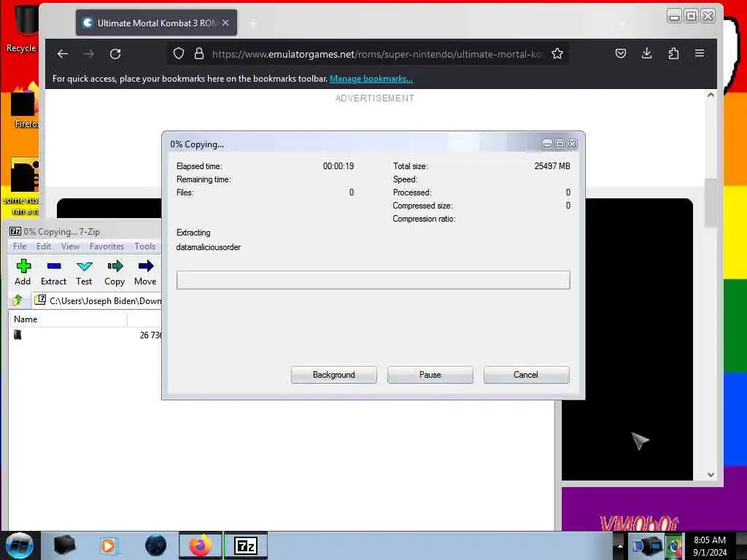Click the 7-Zip taskbar button

tap(246, 545)
